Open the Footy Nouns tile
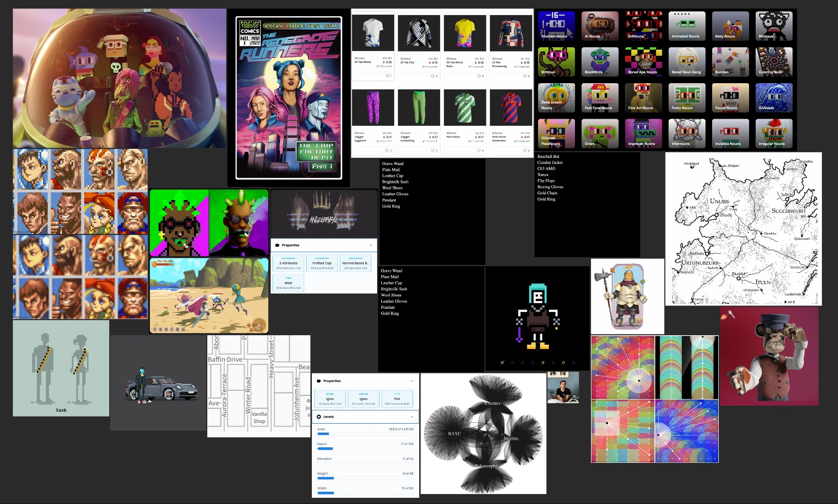838x504 pixels. [x=687, y=98]
